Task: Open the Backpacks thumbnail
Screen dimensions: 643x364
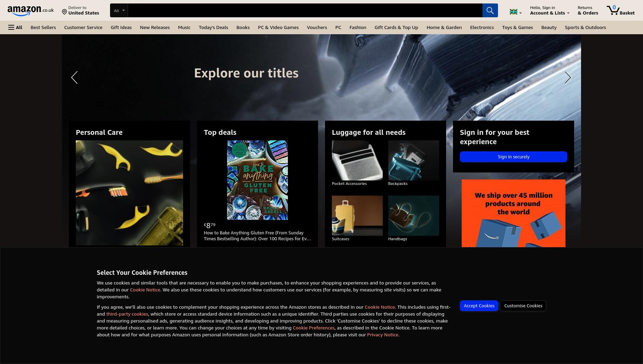Action: tap(414, 160)
